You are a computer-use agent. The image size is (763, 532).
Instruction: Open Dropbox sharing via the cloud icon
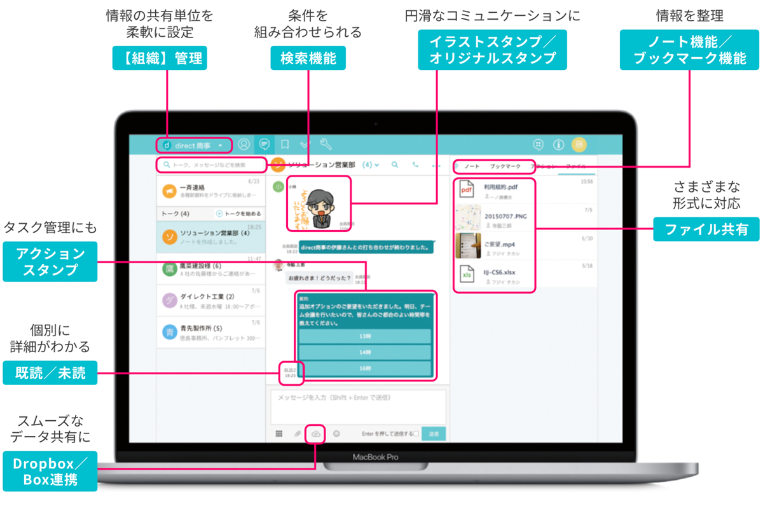[x=316, y=434]
